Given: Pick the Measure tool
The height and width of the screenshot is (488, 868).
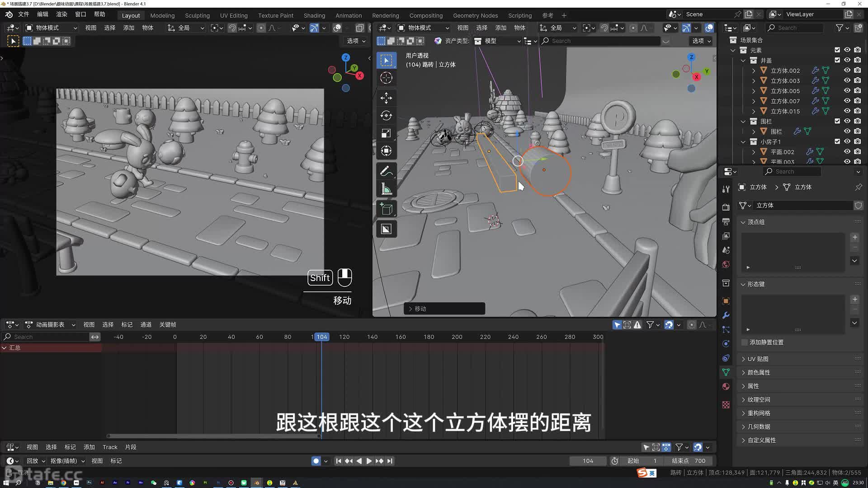Looking at the screenshot, I should pos(386,189).
